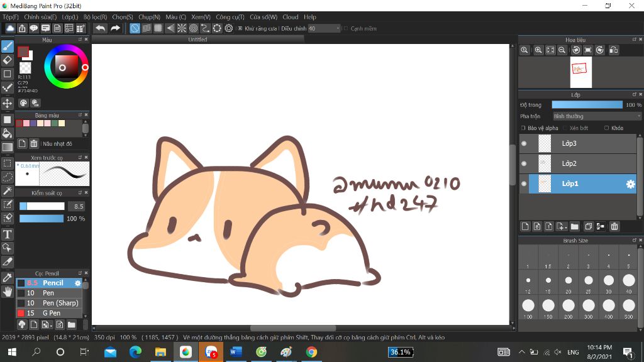Select the Magic Wand tool
The width and height of the screenshot is (644, 362).
coord(8,191)
